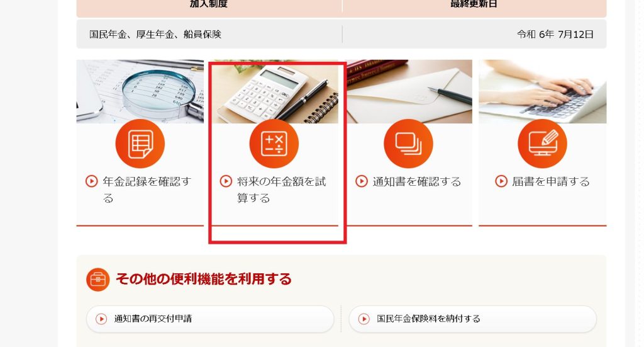Image resolution: width=644 pixels, height=347 pixels.
Task: Click the magnifying glass photo thumbnail
Action: point(140,91)
